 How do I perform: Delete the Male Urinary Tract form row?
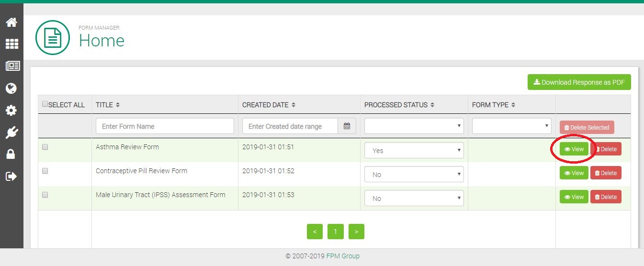click(606, 197)
